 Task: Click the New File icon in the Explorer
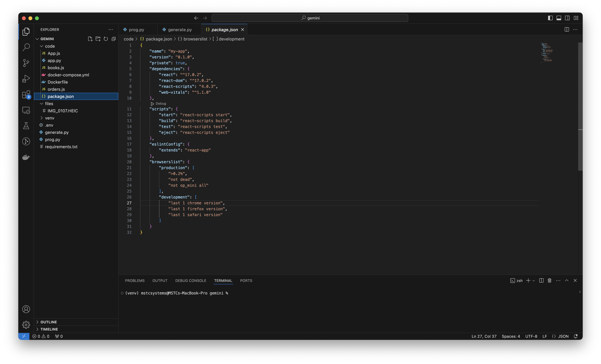click(x=90, y=39)
